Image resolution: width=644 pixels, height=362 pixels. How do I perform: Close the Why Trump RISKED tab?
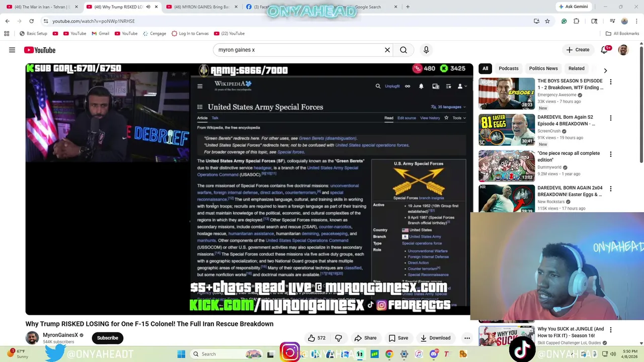[156, 7]
